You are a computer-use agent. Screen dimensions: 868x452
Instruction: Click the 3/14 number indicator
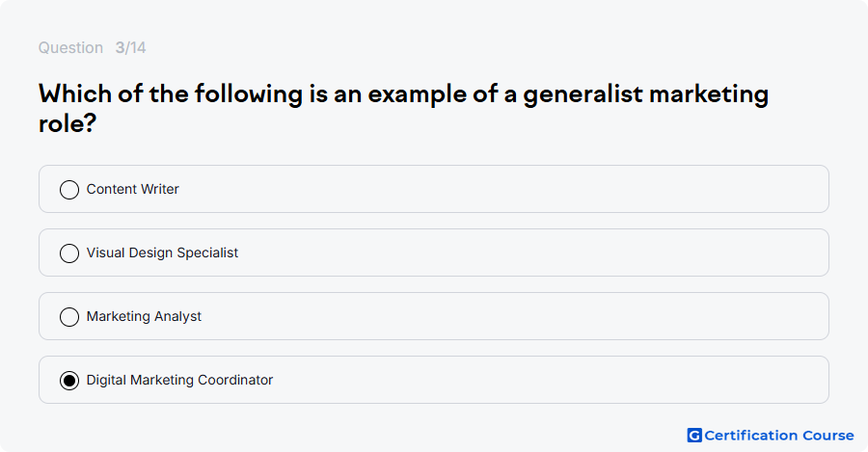(x=130, y=47)
